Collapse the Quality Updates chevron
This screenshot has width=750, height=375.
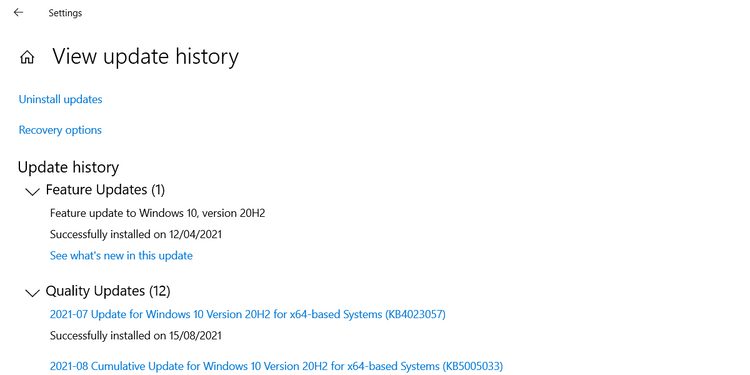pyautogui.click(x=32, y=293)
